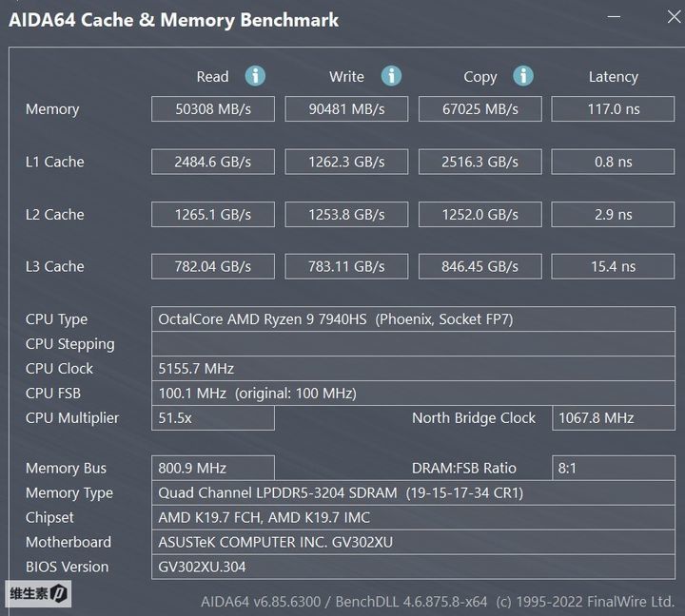Click the CPU Type field
This screenshot has width=685, height=616.
click(x=413, y=319)
